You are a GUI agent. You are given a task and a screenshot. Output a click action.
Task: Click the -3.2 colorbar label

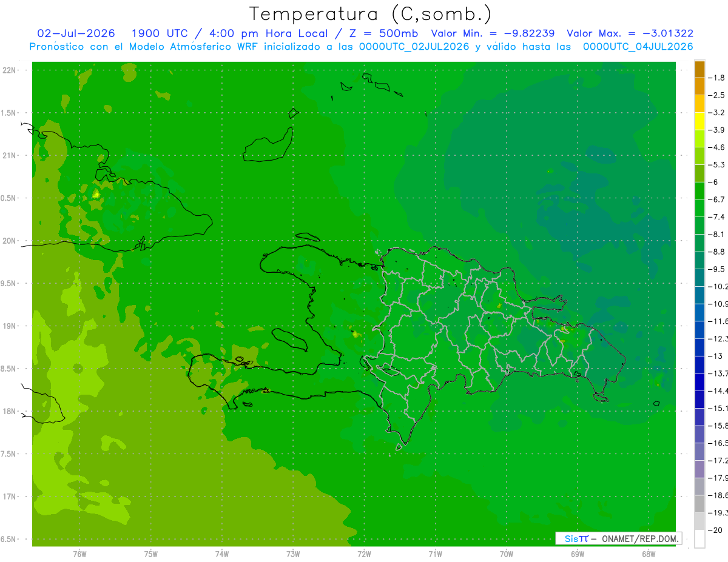pos(717,113)
